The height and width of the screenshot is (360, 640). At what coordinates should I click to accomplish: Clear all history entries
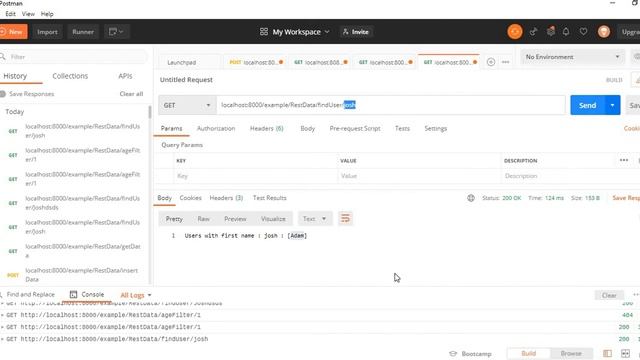pos(131,94)
